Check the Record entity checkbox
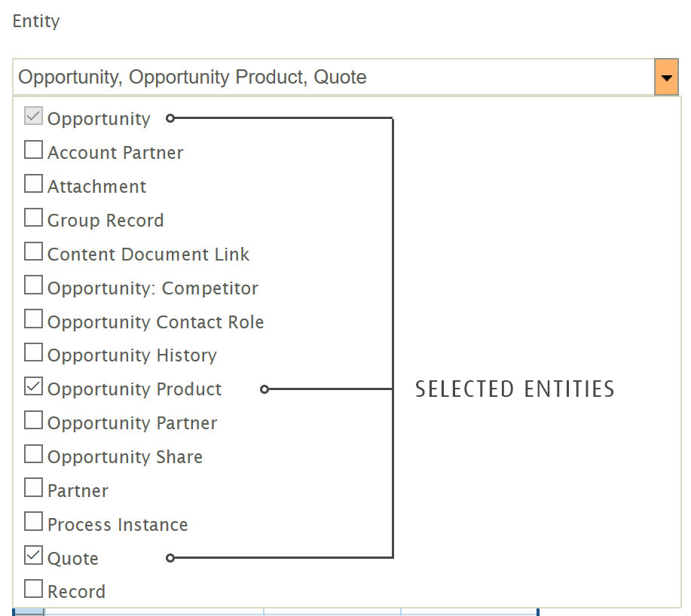691x616 pixels. [33, 590]
